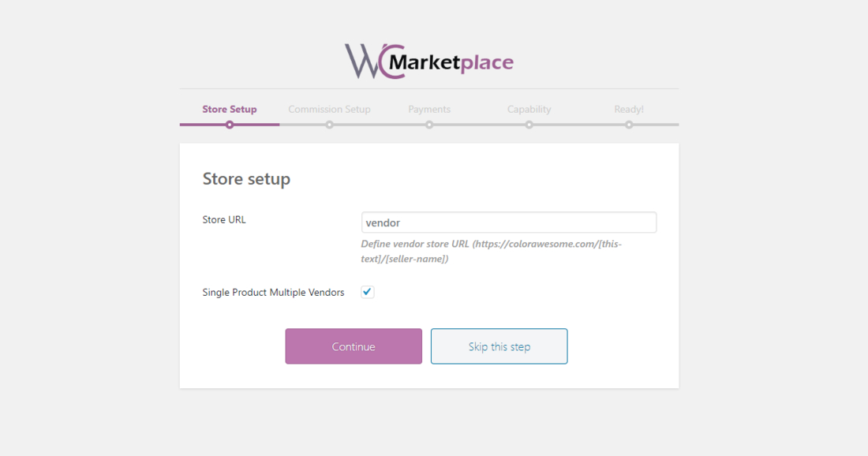Click the Commission Setup progress dot
Image resolution: width=868 pixels, height=456 pixels.
[329, 125]
